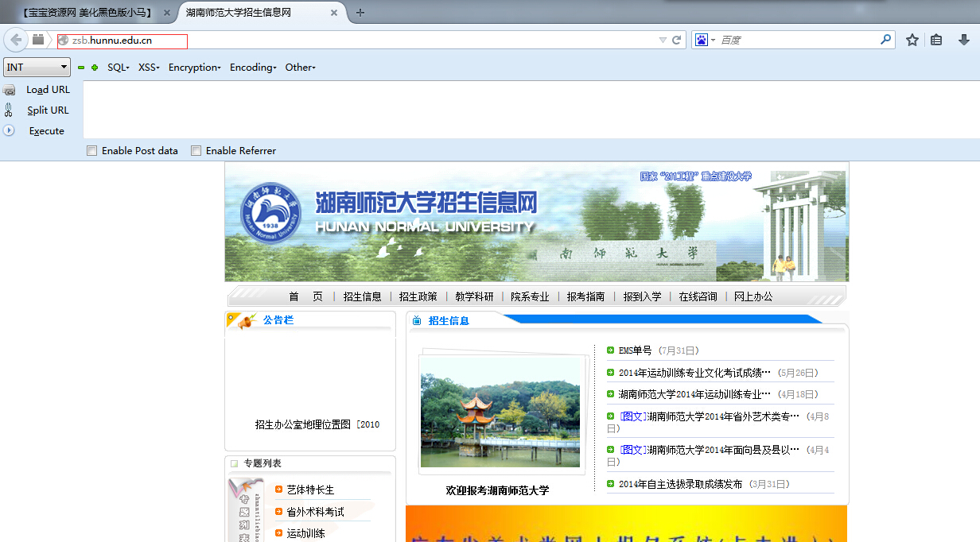Screen dimensions: 980x542
Task: Enable Referrer checkbox
Action: [196, 150]
